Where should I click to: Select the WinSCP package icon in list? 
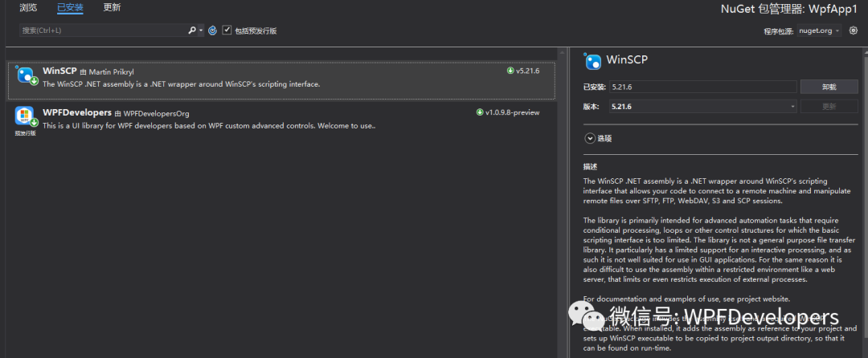click(27, 75)
